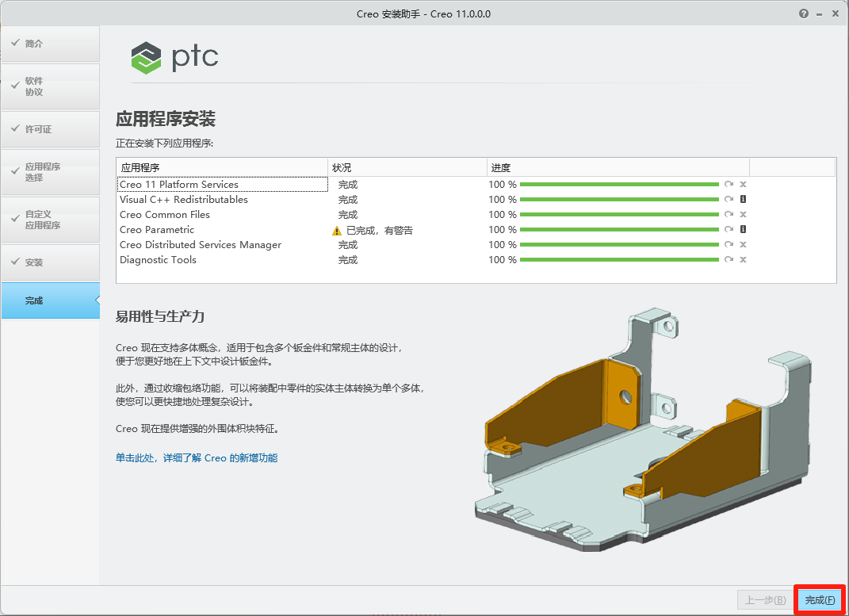View the info icon on Visual C++ Redistributables row
Viewport: 849px width, 616px height.
743,199
